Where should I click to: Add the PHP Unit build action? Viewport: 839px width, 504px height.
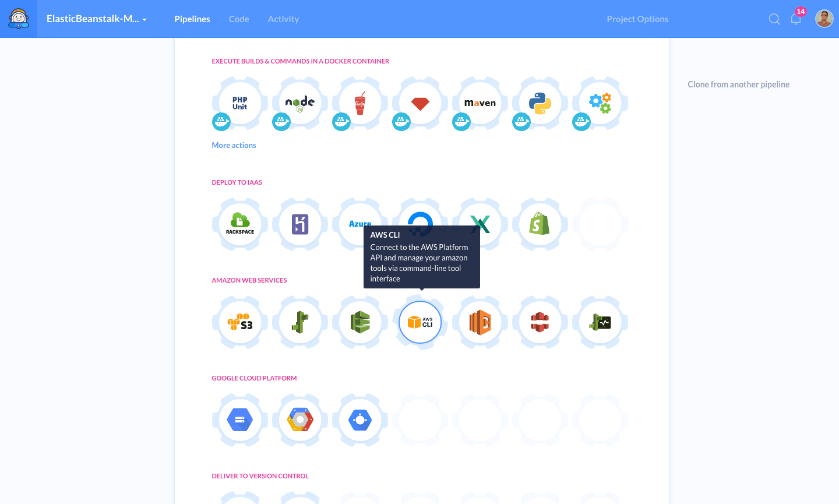point(240,103)
